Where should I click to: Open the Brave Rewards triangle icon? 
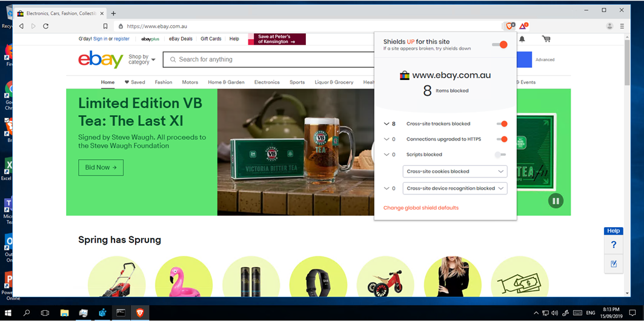point(523,26)
